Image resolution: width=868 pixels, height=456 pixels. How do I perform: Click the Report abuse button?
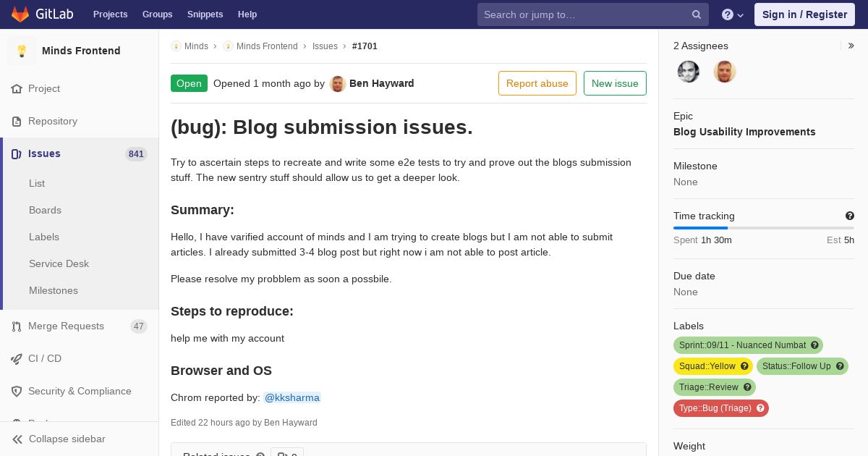point(537,83)
